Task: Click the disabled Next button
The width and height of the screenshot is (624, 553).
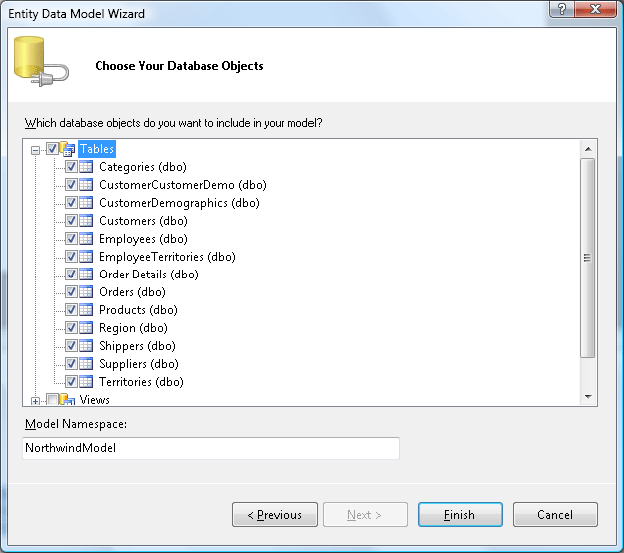Action: (x=365, y=515)
